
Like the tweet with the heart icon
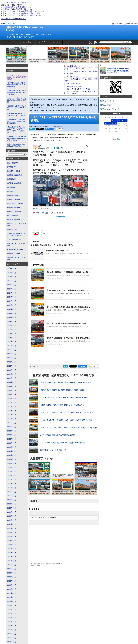34,213
